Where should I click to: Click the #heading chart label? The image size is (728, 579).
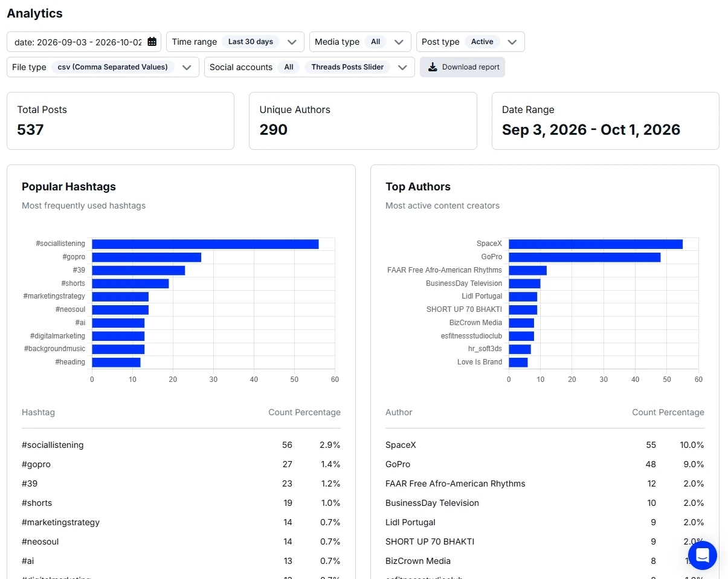pyautogui.click(x=70, y=362)
